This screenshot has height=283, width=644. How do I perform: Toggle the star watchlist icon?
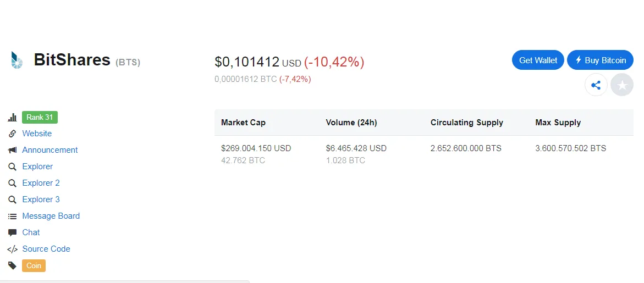click(622, 85)
